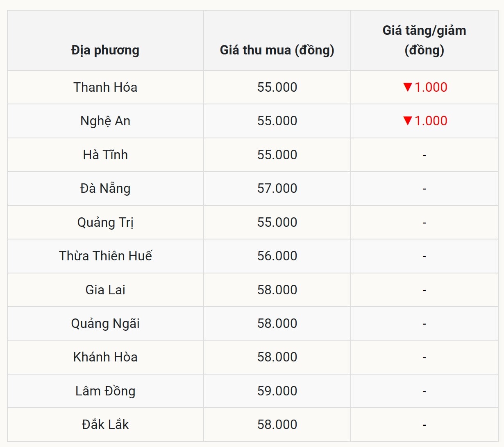Select the 57.000 price for Đà Nẵng

277,188
